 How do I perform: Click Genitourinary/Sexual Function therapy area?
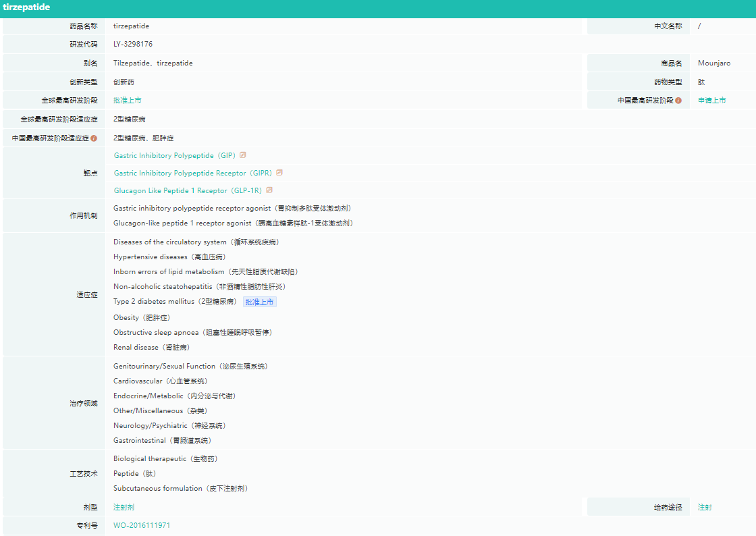(191, 367)
